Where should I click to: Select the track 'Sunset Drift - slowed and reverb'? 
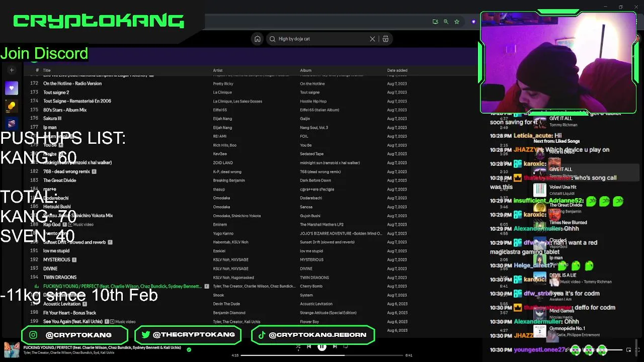(74, 242)
